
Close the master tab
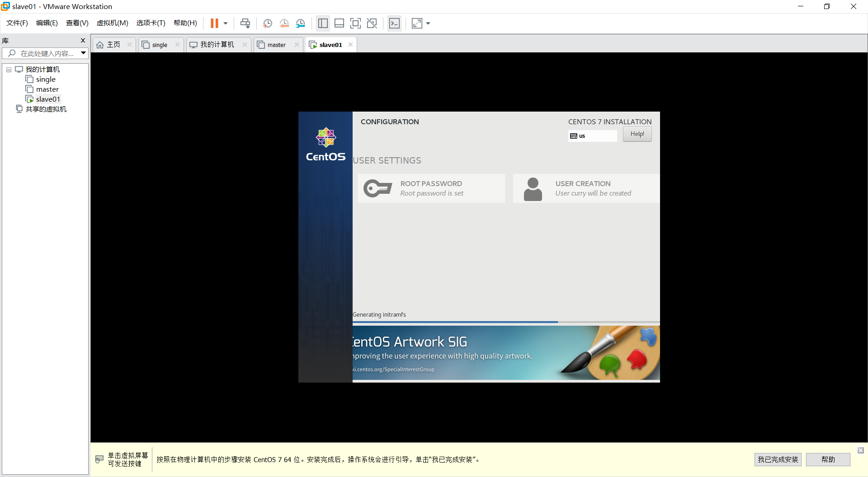[297, 45]
